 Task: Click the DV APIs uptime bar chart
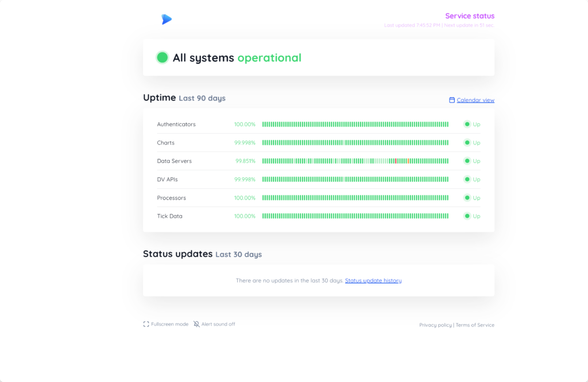tap(355, 180)
